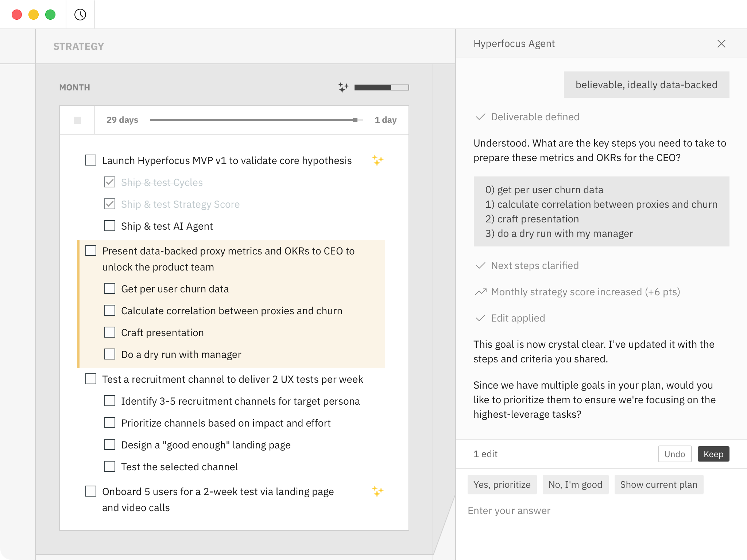Click the clock icon in the window tab
Screen dimensions: 747x560
[x=80, y=15]
